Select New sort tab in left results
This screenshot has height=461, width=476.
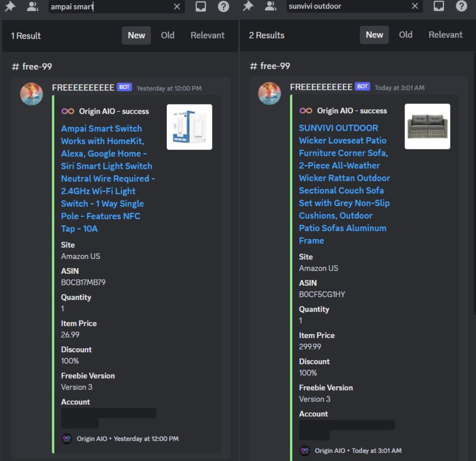tap(136, 35)
